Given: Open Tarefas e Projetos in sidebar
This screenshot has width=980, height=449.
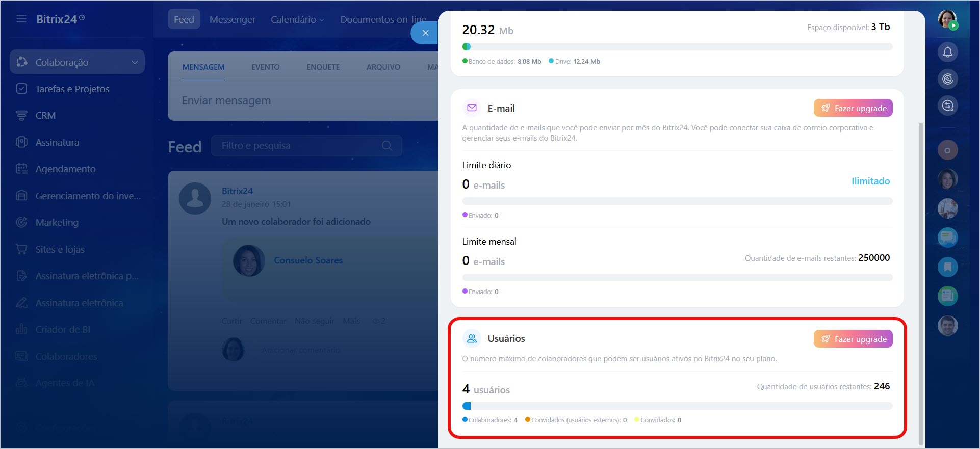Looking at the screenshot, I should [x=72, y=89].
